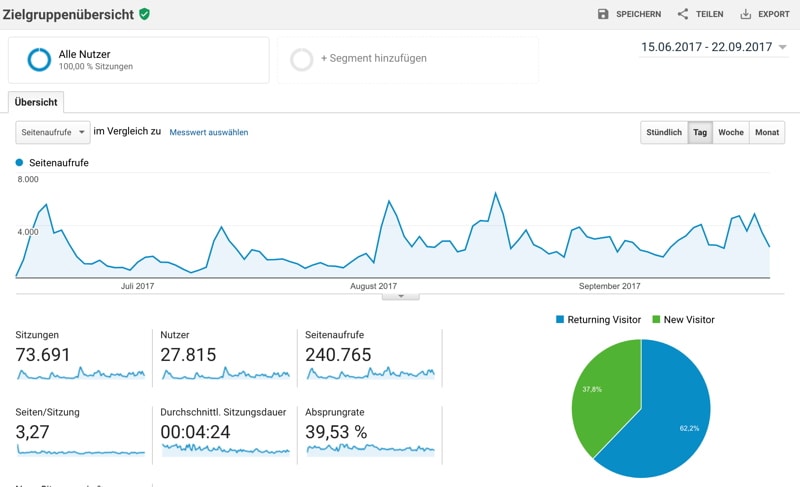The width and height of the screenshot is (800, 487).
Task: Click the Teilen share icon
Action: coord(683,14)
